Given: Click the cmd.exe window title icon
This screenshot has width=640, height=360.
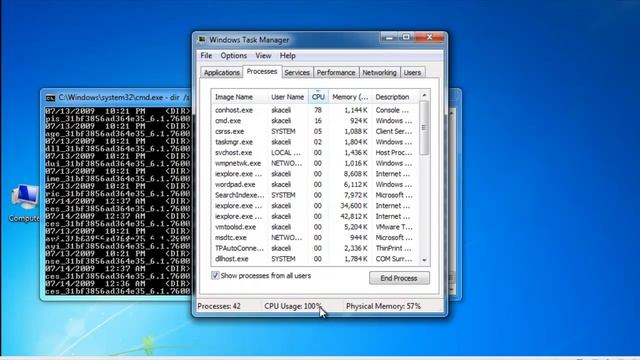Looking at the screenshot, I should click(50, 98).
